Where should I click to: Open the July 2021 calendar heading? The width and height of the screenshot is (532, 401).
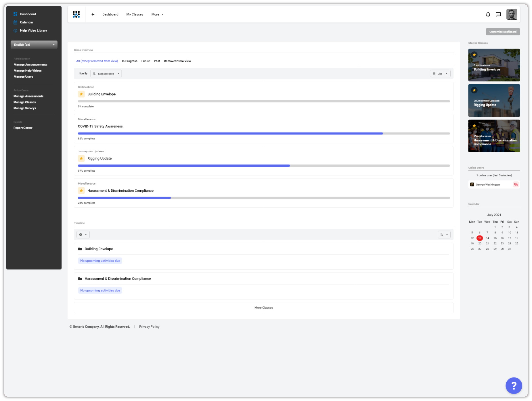[494, 215]
